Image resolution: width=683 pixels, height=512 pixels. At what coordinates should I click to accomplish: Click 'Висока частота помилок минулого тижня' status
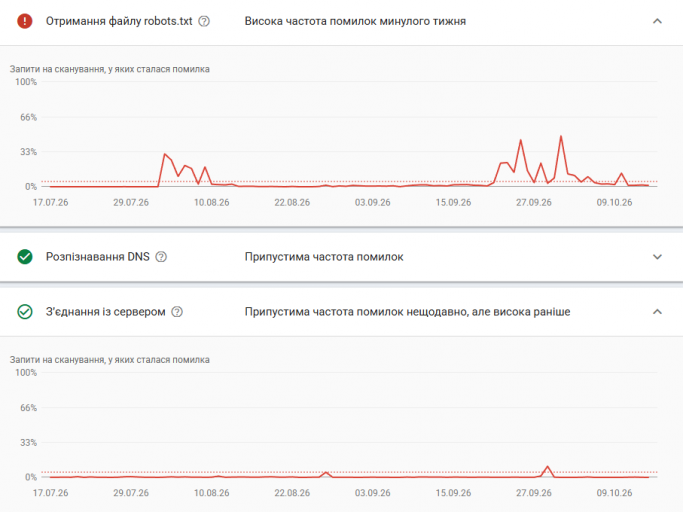pyautogui.click(x=355, y=21)
